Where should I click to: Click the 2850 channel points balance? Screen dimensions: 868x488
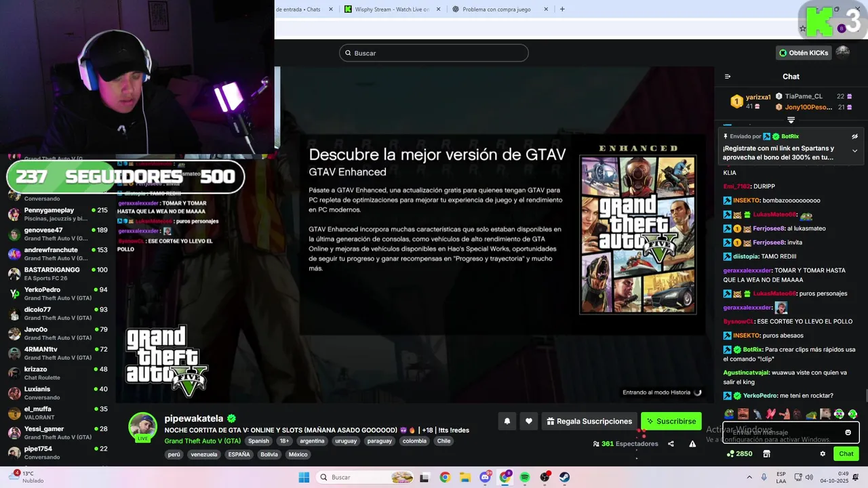click(739, 453)
